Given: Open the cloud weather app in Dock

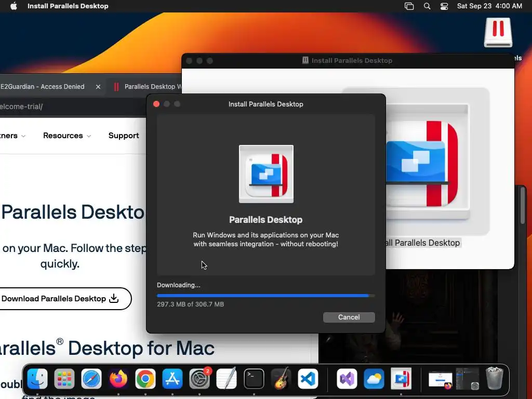Looking at the screenshot, I should (x=374, y=379).
